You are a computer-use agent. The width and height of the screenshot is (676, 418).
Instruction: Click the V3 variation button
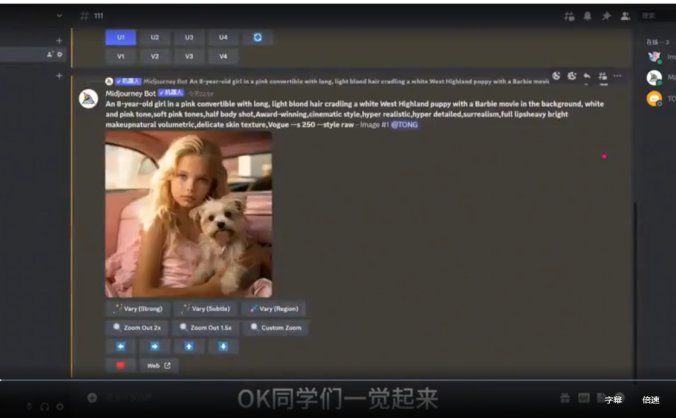click(189, 56)
